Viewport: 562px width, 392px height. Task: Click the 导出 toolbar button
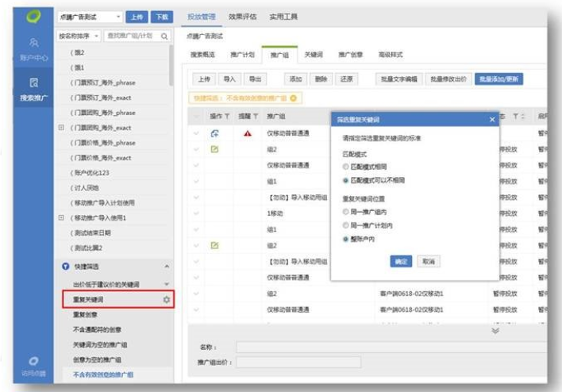tap(255, 79)
